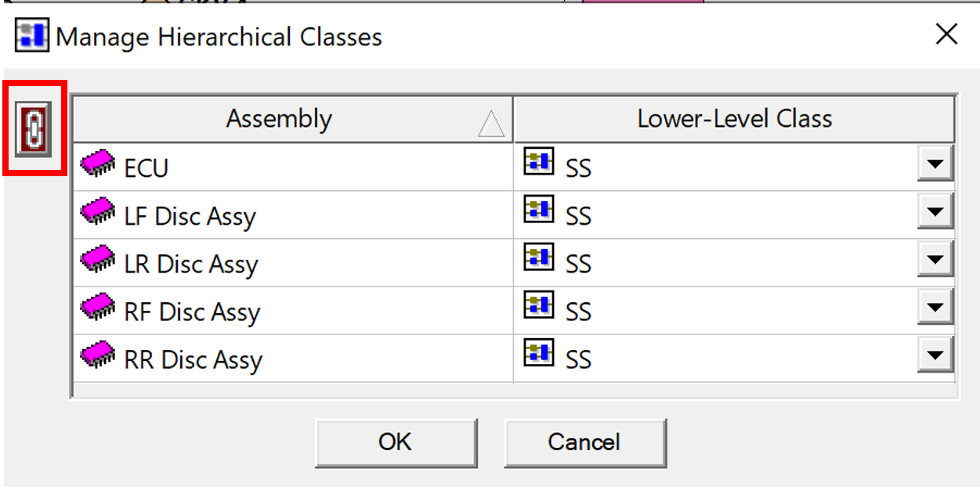Image resolution: width=980 pixels, height=487 pixels.
Task: Click the RF Disc Assy chip icon
Action: [99, 307]
